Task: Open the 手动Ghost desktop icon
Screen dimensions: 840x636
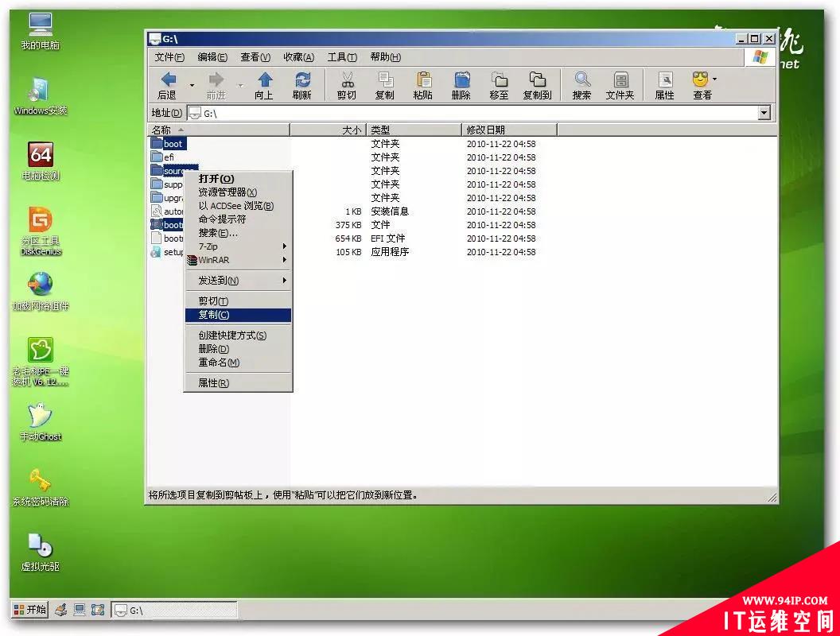Action: [x=41, y=417]
